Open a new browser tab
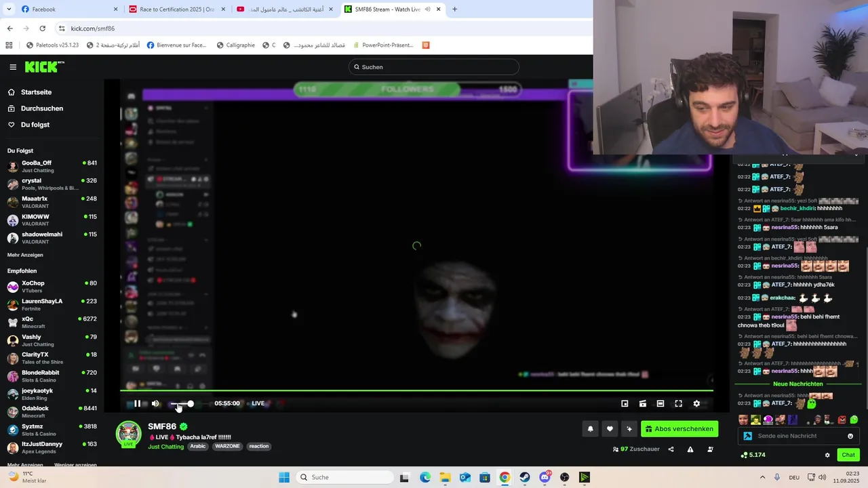 click(x=454, y=9)
